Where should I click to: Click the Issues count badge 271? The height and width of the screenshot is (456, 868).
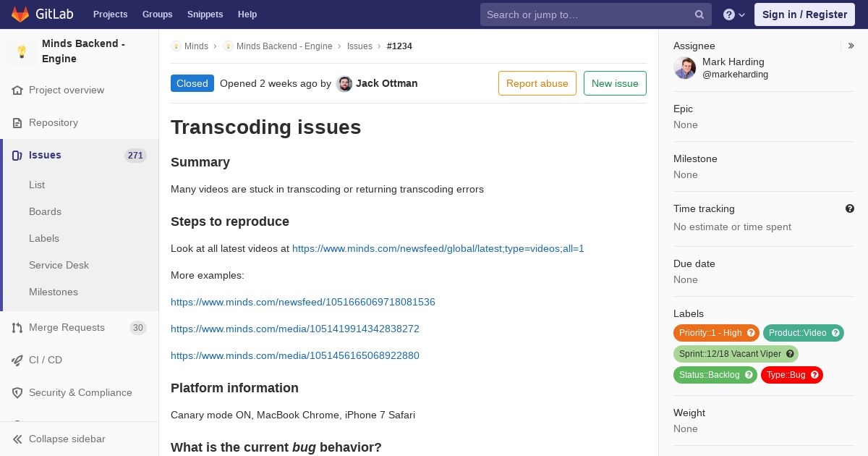[135, 156]
